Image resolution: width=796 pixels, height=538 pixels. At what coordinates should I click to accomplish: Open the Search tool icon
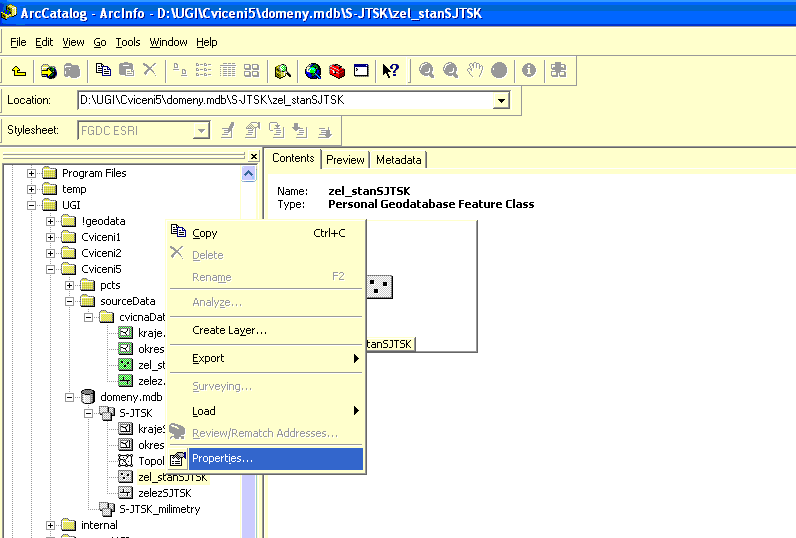(282, 71)
